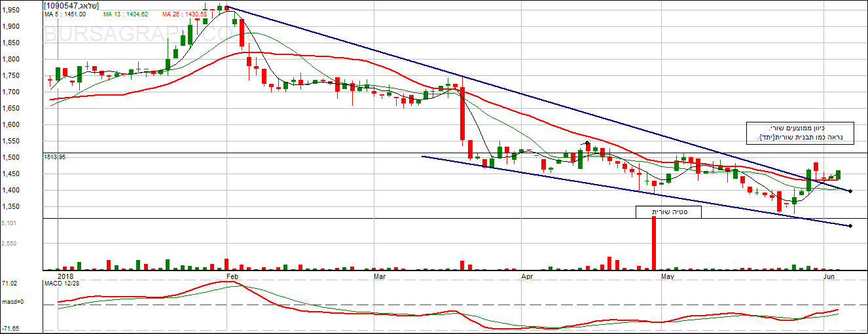Select the upper trendline's right endpoint handle
Viewport: 868px width, 334px height.
pyautogui.click(x=850, y=191)
